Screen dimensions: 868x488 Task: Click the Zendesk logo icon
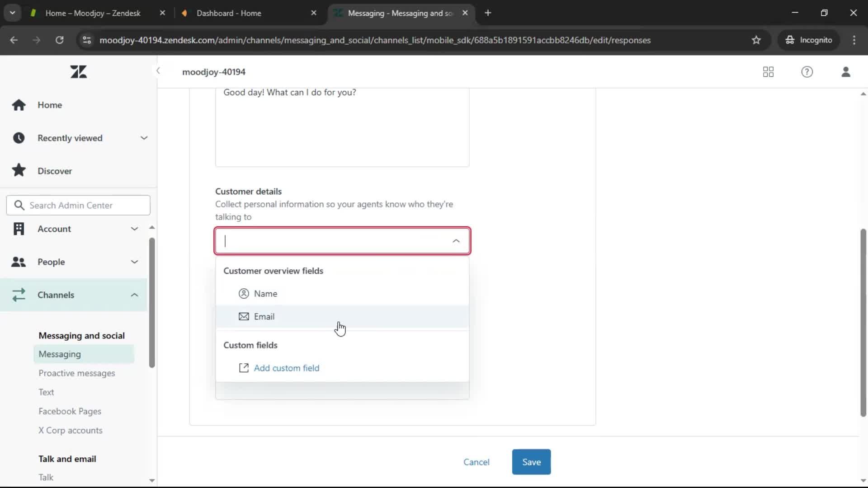78,72
